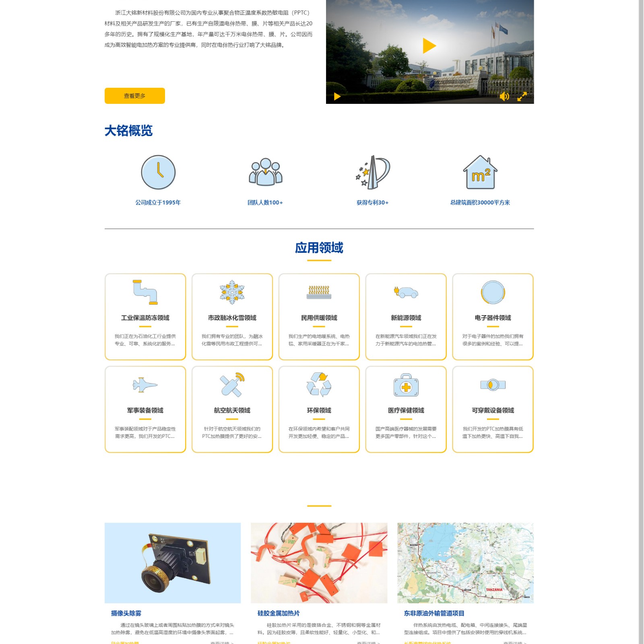Select the team icon above 团队人数100+
The image size is (644, 644).
[265, 172]
